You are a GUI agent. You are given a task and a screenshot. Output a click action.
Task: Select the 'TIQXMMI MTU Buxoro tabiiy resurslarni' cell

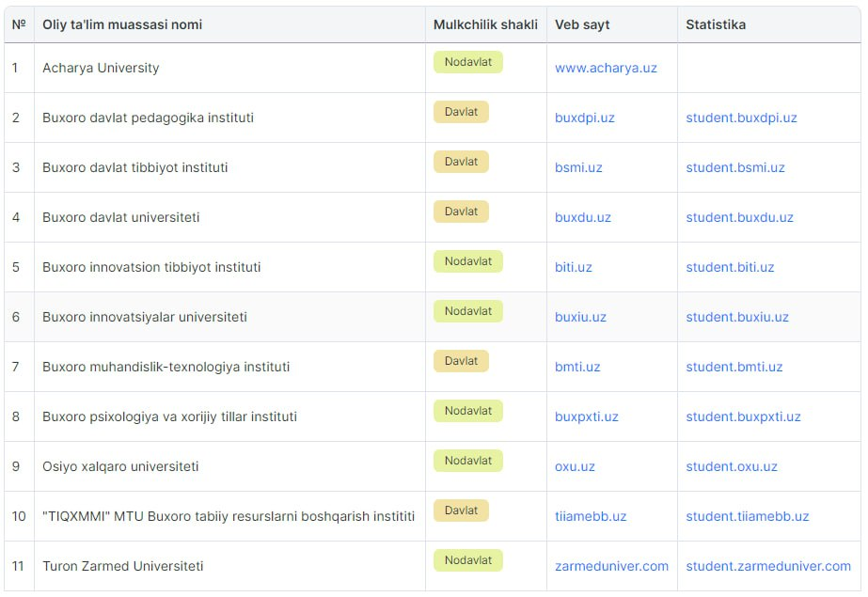[229, 516]
